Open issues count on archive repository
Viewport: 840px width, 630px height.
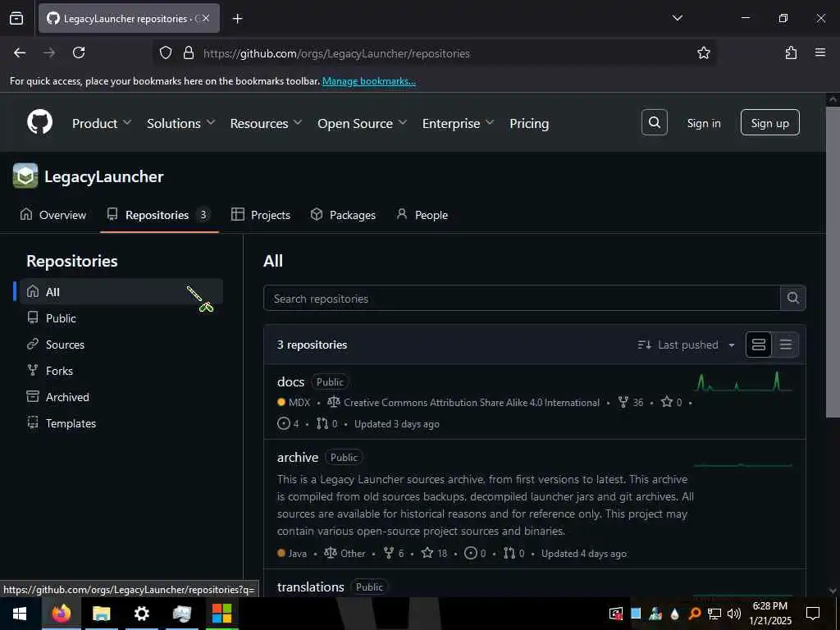[475, 554]
